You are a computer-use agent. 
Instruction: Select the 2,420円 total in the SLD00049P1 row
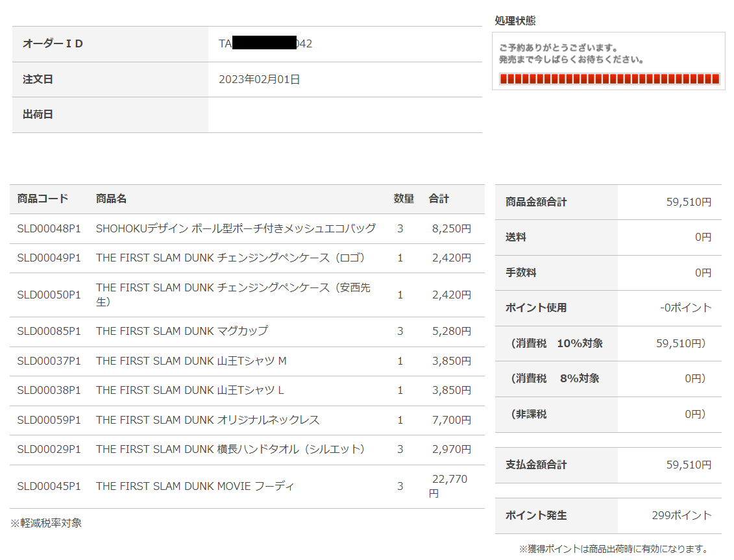(x=452, y=258)
